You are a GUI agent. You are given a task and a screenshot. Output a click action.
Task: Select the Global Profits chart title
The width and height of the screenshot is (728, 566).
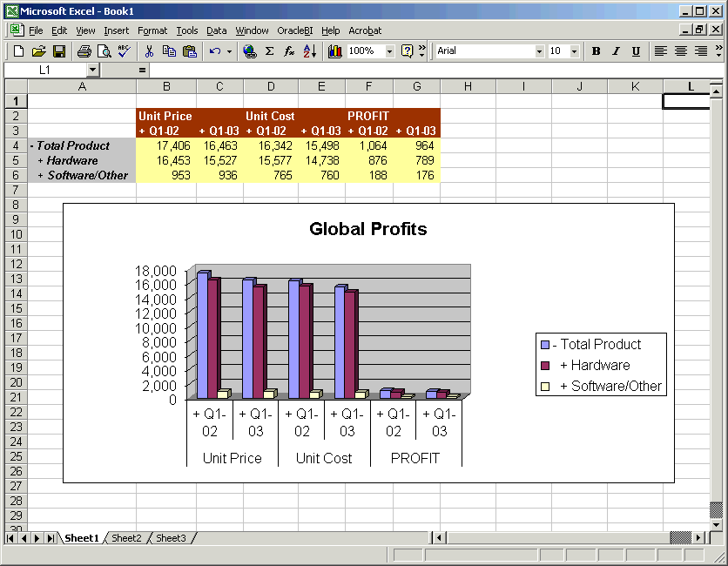[368, 229]
